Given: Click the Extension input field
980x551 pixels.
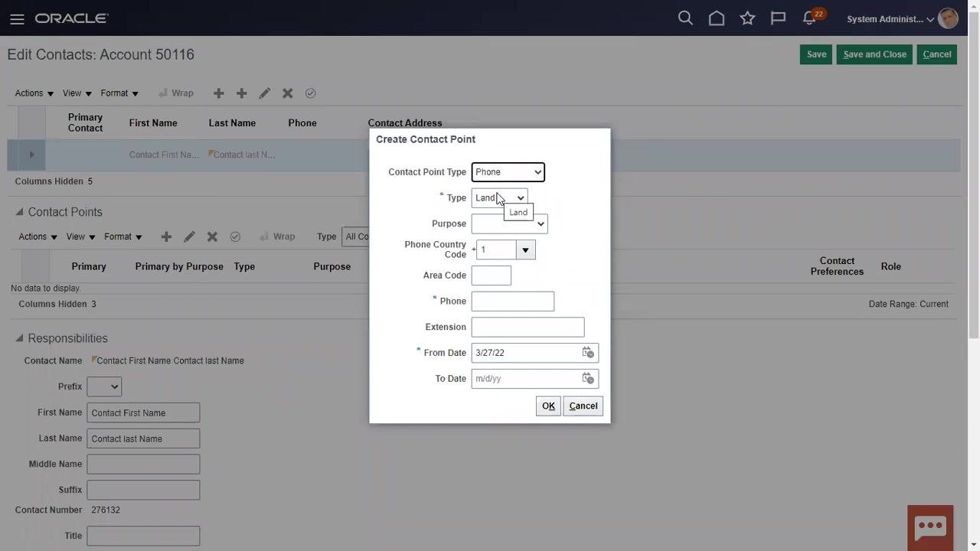Looking at the screenshot, I should pos(528,328).
